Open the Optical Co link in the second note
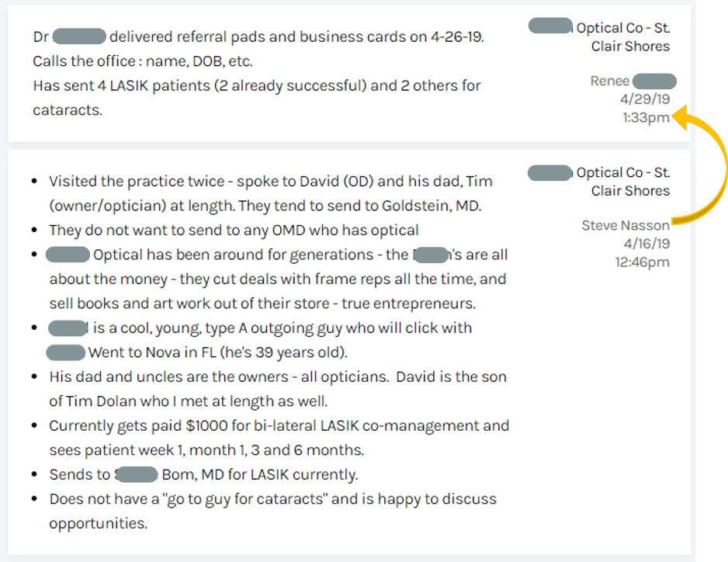Screen dimensions: 728x562 pos(622,173)
